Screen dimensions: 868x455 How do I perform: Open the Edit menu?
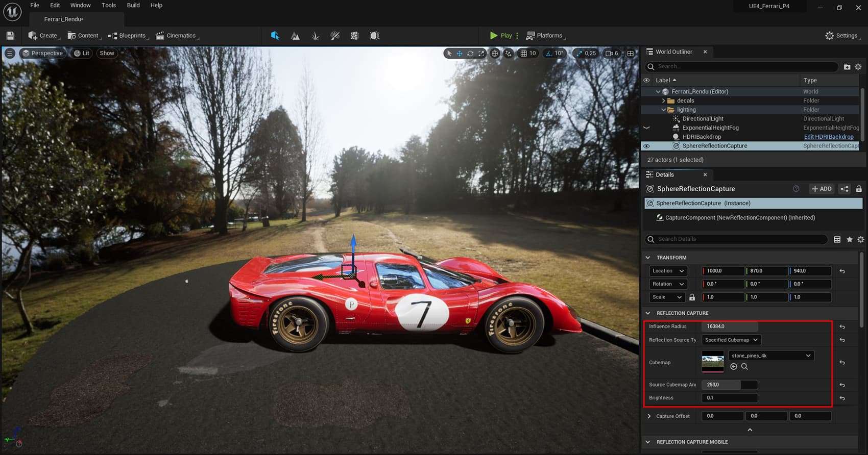55,5
